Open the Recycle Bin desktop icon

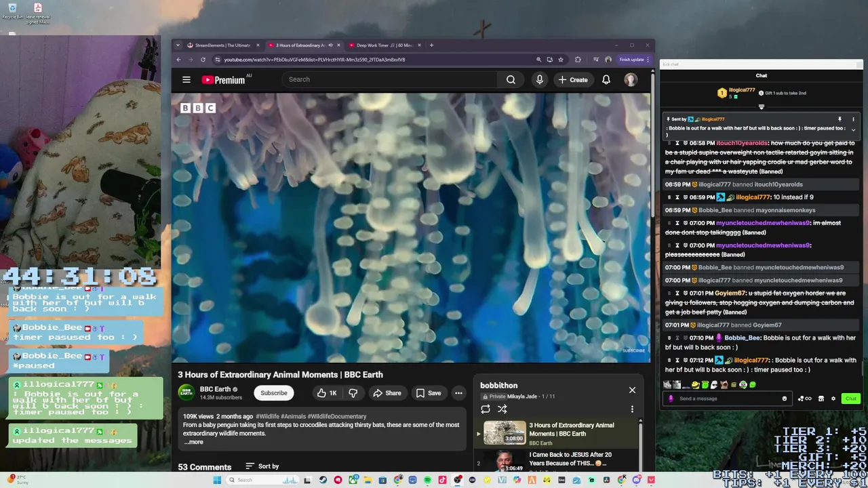[x=12, y=11]
